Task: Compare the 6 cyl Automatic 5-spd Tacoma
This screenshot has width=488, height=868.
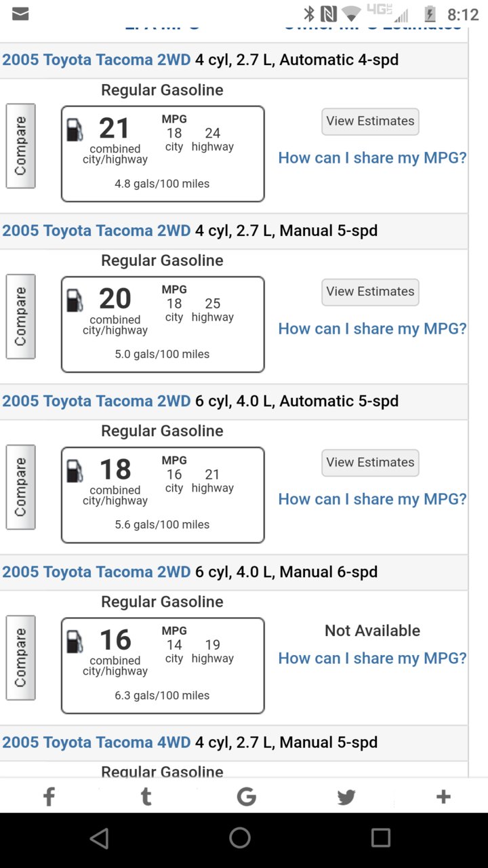Action: tap(20, 487)
